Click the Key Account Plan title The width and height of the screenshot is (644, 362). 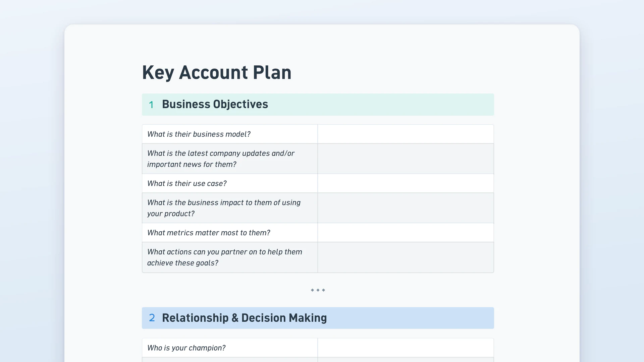(x=217, y=72)
